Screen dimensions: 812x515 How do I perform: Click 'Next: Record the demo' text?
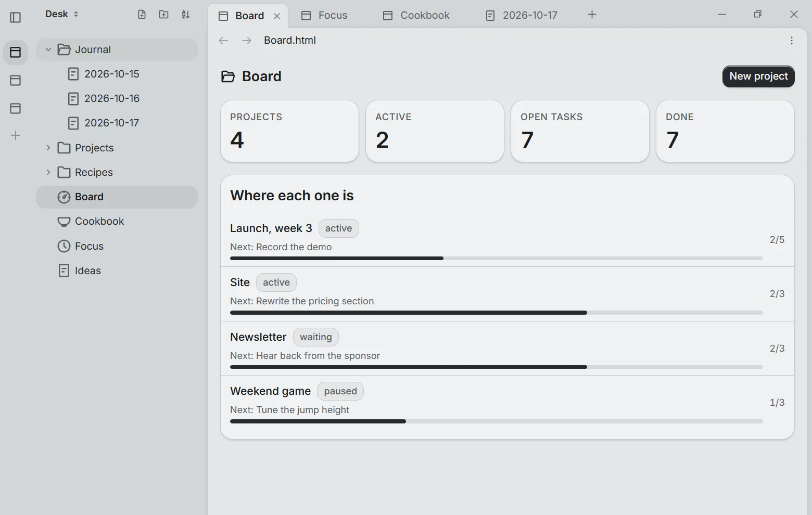click(x=281, y=247)
